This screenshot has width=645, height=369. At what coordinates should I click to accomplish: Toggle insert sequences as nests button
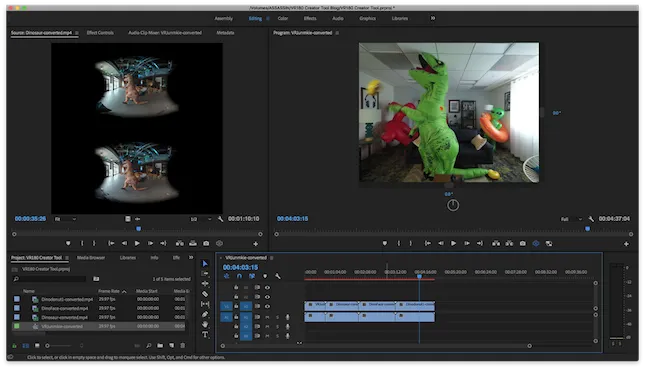227,276
